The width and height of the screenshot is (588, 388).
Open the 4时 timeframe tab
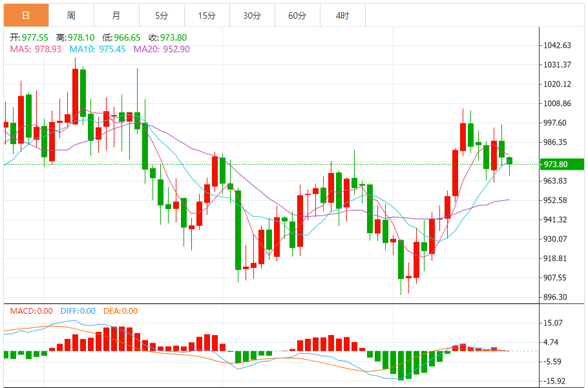coord(342,15)
